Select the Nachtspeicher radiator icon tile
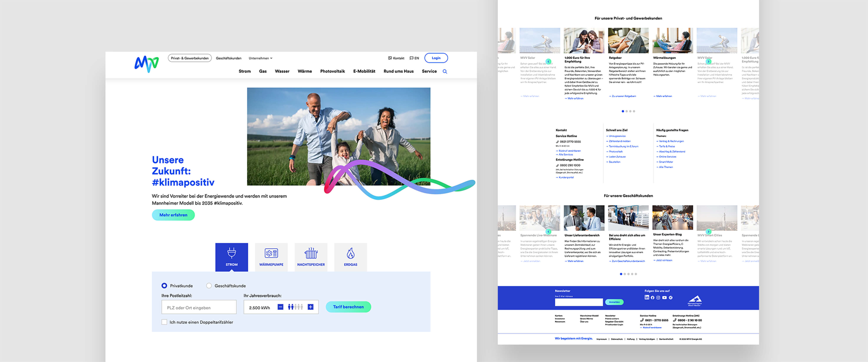Viewport: 868px width, 362px height. click(x=311, y=257)
